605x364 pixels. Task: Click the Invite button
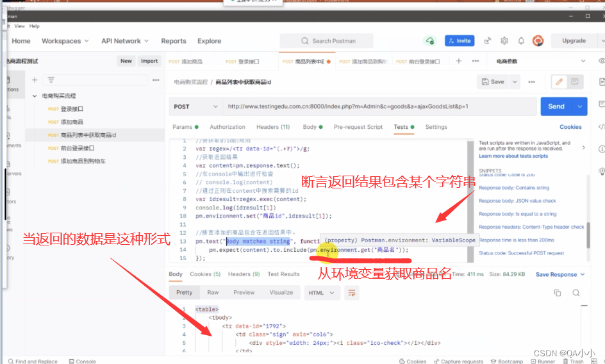tap(460, 40)
